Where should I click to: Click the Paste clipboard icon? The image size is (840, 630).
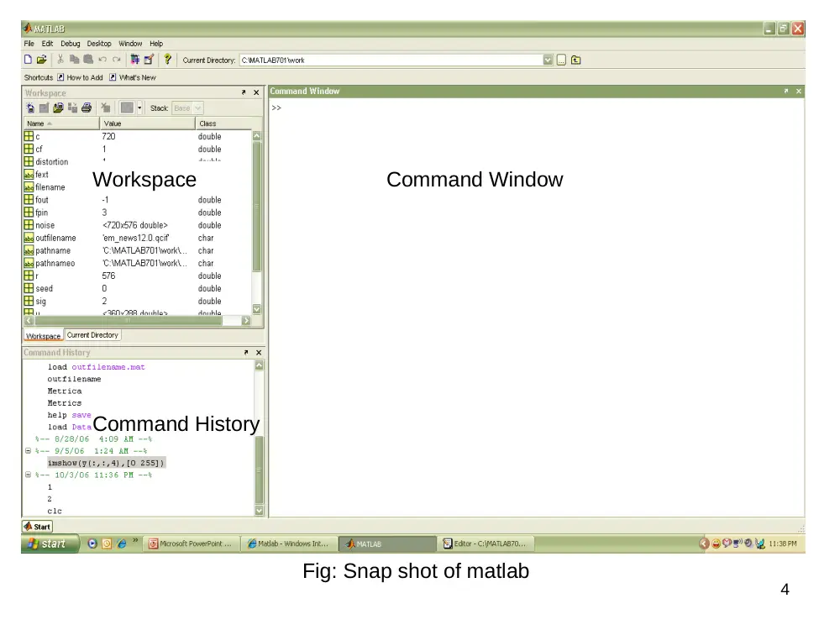[88, 60]
